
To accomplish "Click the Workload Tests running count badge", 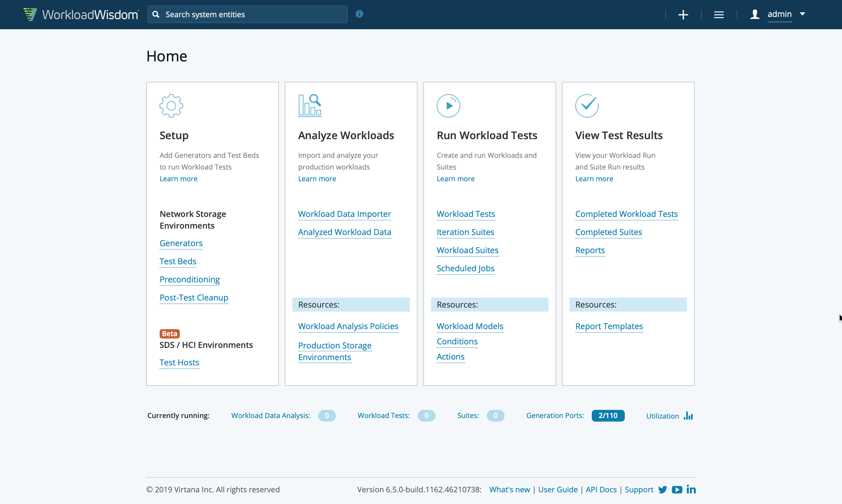I will pos(427,415).
